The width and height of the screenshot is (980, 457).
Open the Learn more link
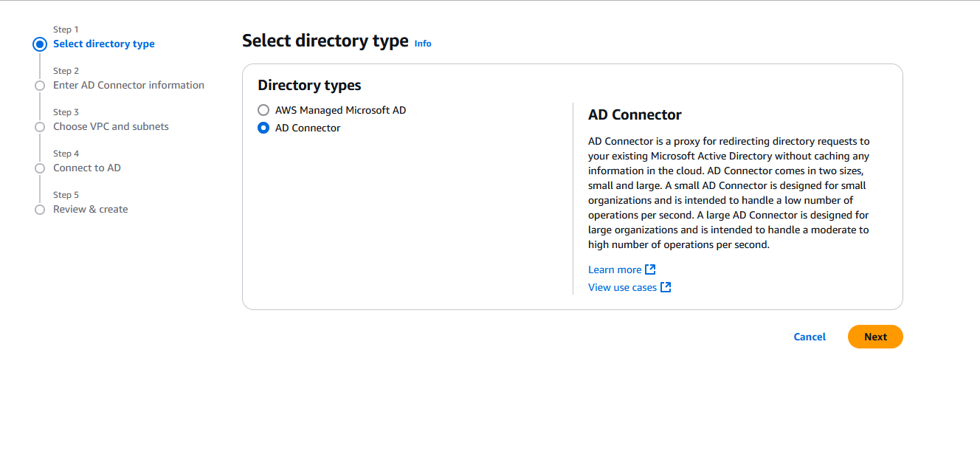615,269
